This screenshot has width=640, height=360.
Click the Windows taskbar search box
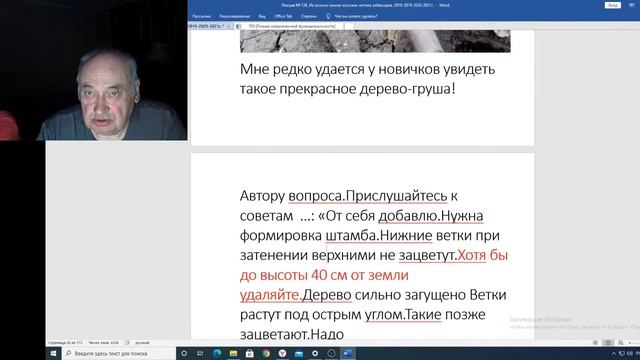(x=119, y=353)
